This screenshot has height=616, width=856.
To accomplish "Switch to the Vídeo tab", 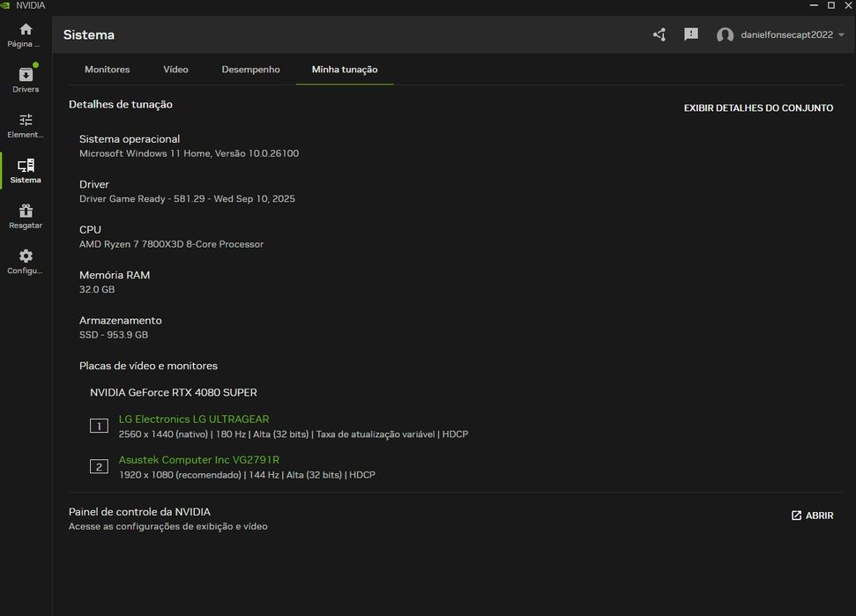I will [175, 70].
